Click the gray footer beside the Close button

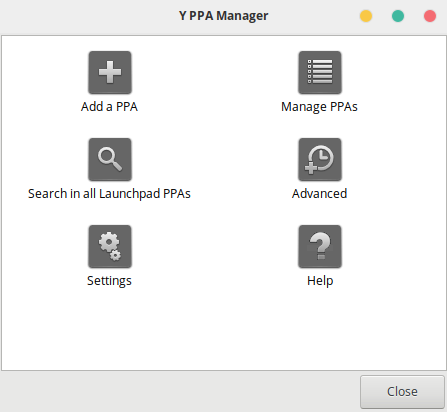pyautogui.click(x=180, y=392)
